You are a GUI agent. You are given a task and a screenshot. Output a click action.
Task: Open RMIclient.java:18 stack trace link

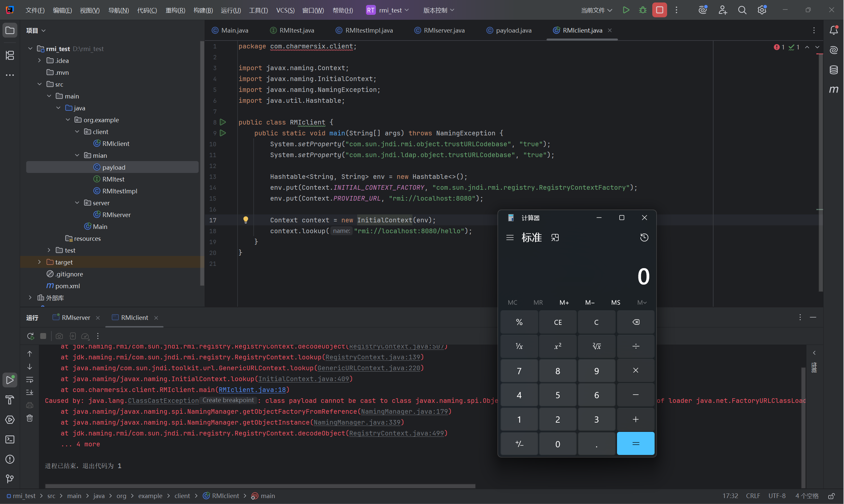tap(252, 390)
